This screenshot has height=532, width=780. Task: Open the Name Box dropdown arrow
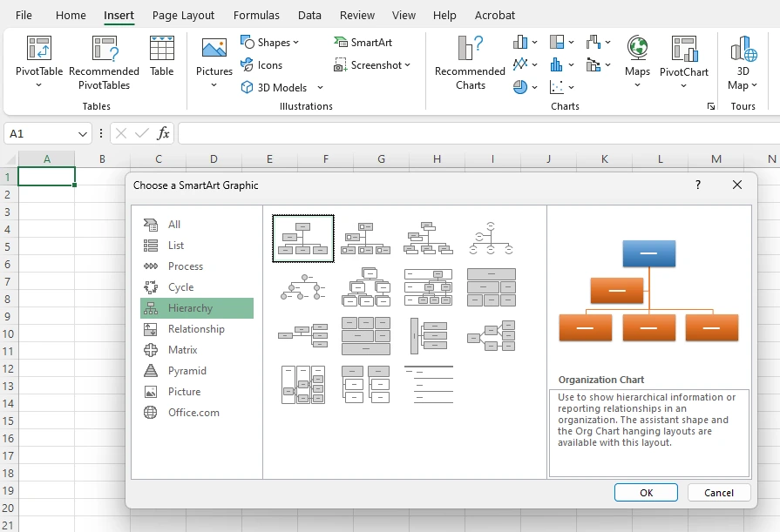click(x=83, y=134)
